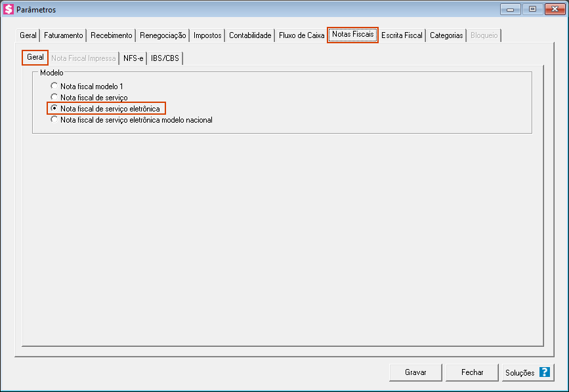Switch to the NFS-e sub-tab
The image size is (569, 392).
[x=133, y=58]
